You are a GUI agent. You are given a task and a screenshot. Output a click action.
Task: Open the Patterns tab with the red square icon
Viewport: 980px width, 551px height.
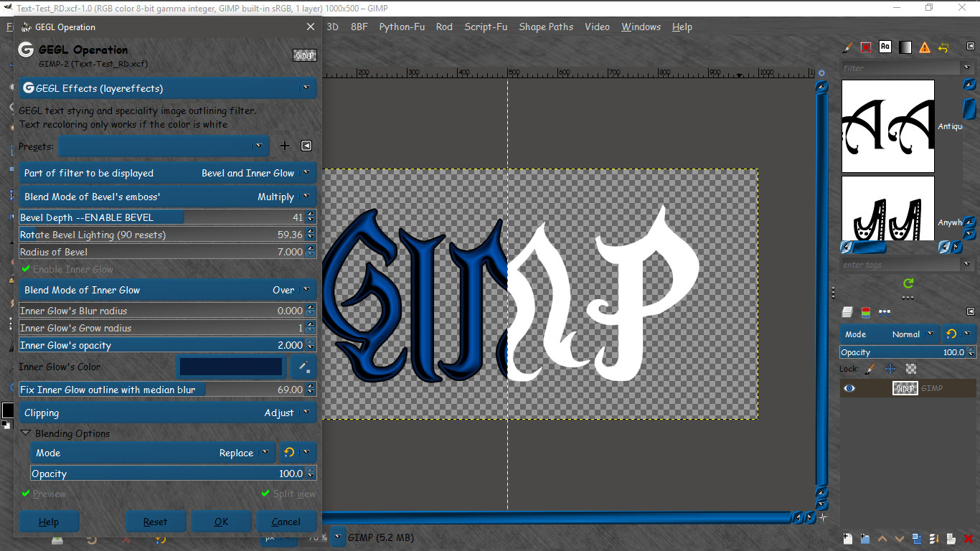pos(866,47)
